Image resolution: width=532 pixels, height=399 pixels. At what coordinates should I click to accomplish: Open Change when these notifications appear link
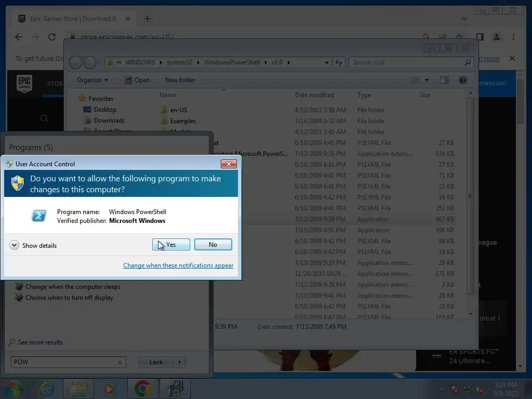178,265
